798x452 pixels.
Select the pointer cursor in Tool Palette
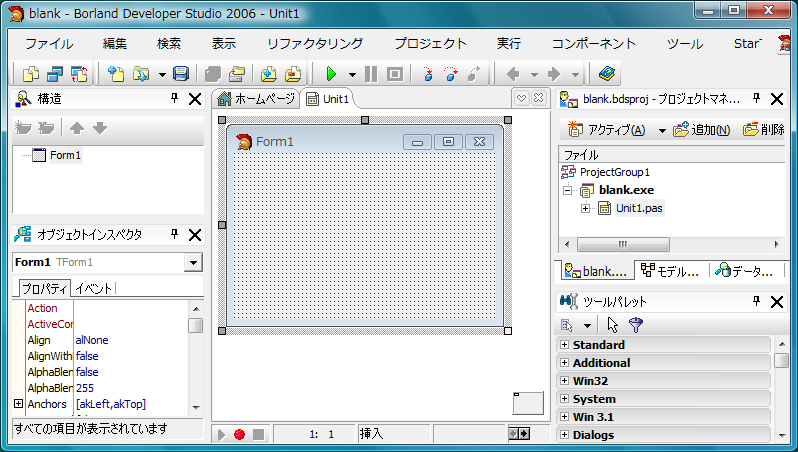[x=613, y=325]
